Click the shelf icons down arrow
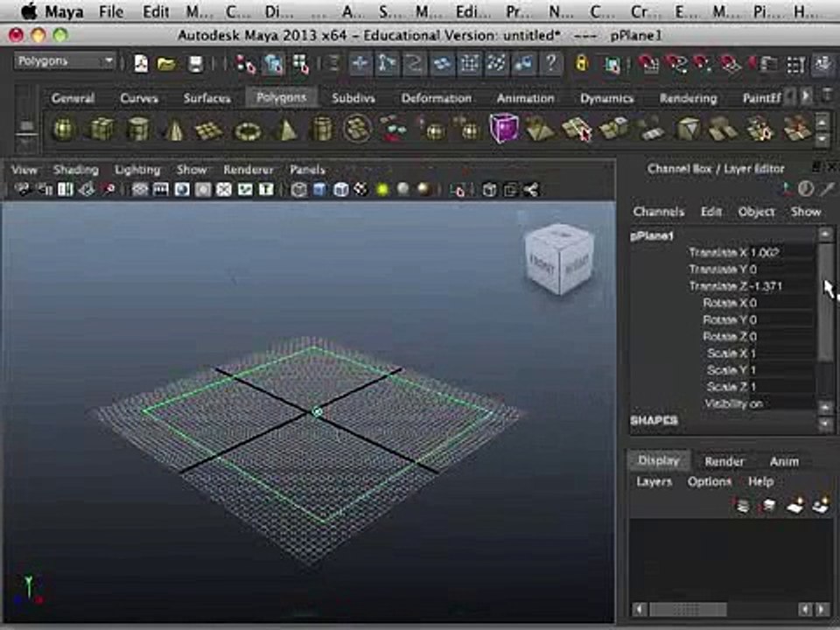 (822, 139)
